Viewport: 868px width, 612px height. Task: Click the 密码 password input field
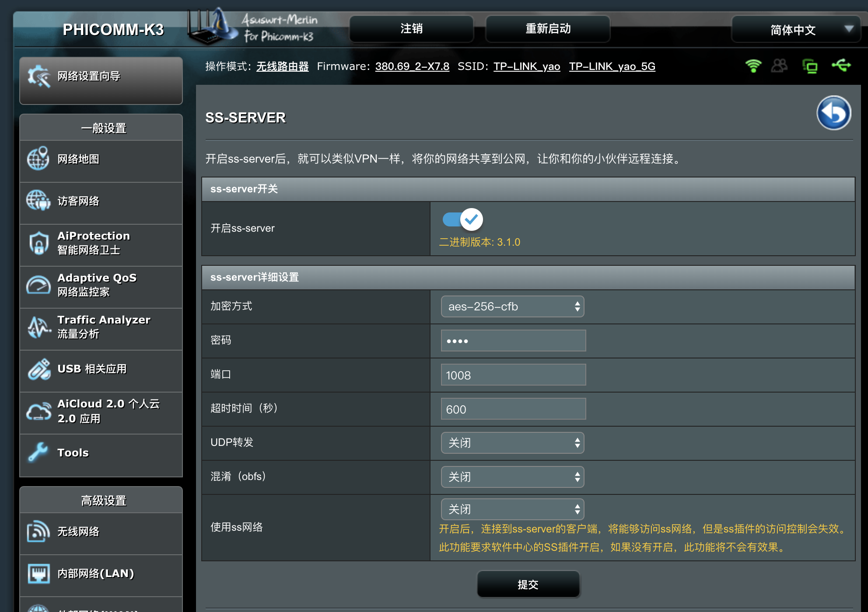coord(514,341)
